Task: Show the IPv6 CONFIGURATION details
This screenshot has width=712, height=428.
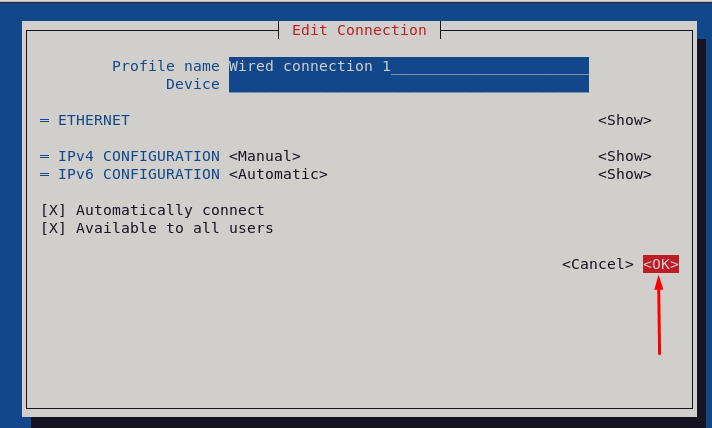Action: [x=624, y=174]
